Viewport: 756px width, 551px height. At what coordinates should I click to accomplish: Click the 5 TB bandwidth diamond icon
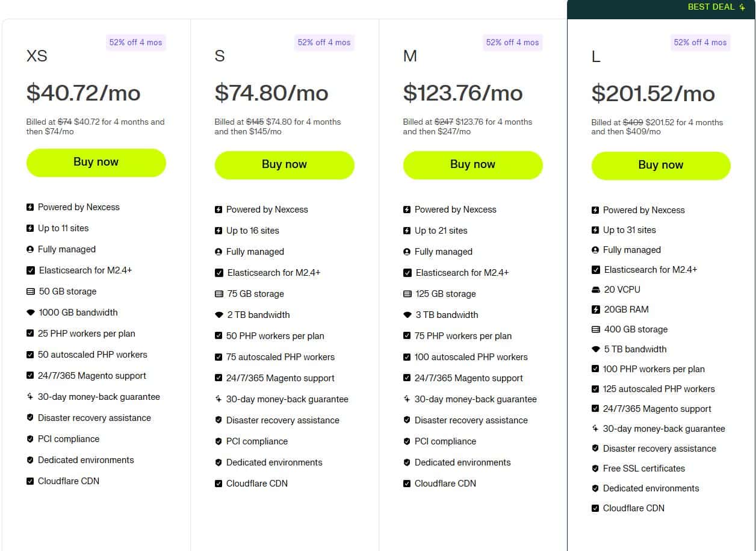596,349
